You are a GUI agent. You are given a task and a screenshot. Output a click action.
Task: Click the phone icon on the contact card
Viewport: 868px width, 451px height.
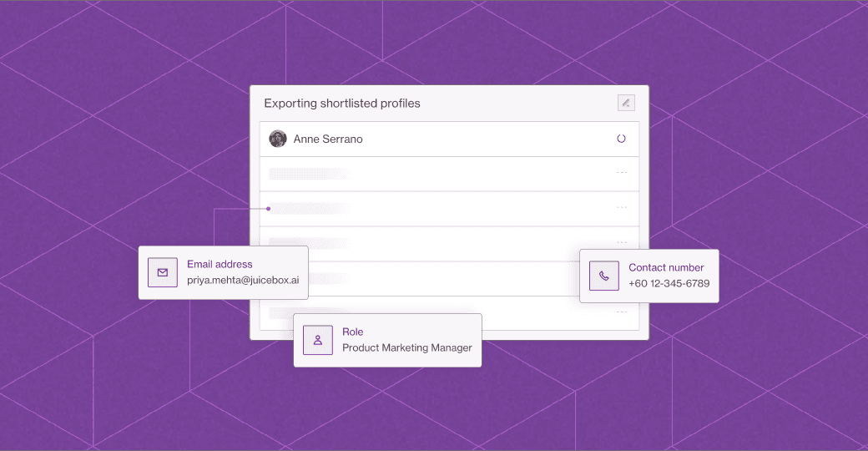pos(603,276)
